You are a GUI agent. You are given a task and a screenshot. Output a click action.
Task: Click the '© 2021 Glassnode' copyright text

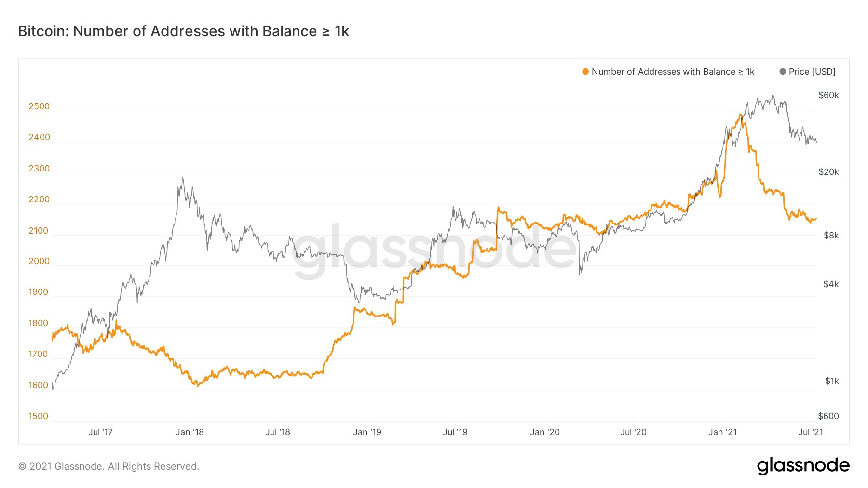point(108,466)
